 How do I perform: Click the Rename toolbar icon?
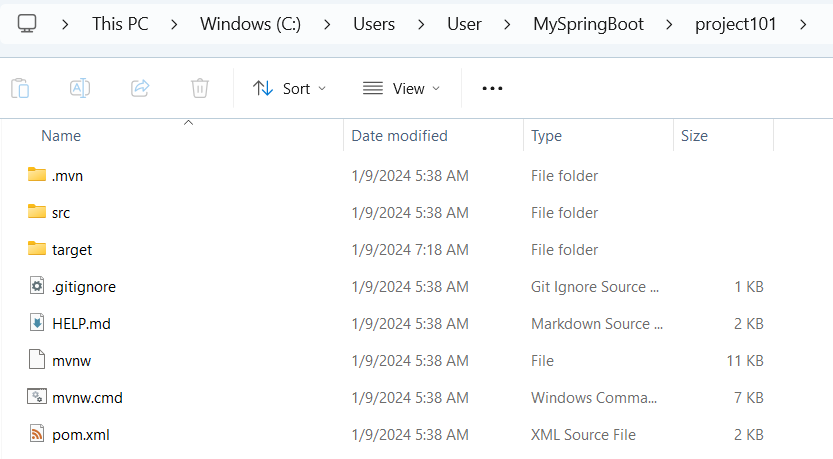[x=80, y=88]
